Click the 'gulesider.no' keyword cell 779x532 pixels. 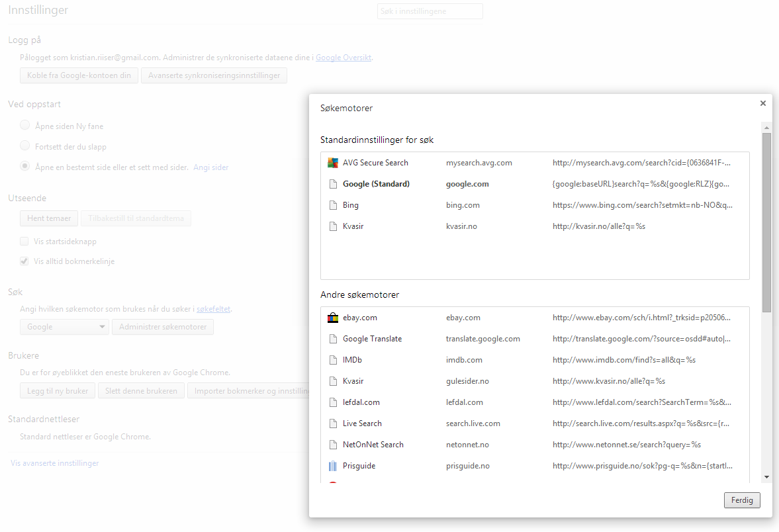click(467, 382)
